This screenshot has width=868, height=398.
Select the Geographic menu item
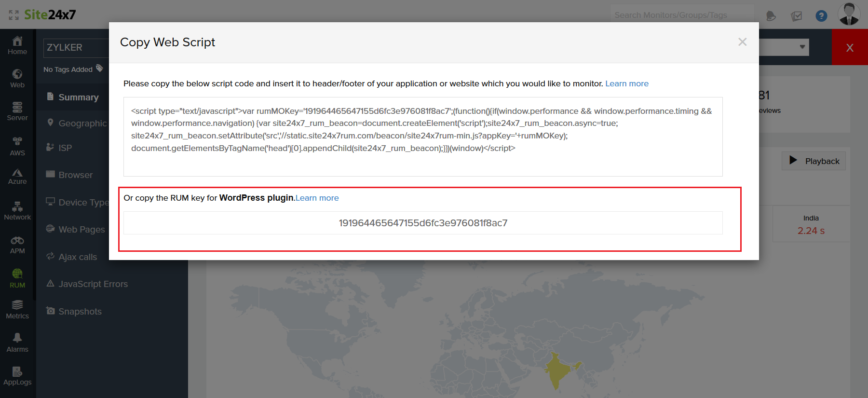point(77,123)
